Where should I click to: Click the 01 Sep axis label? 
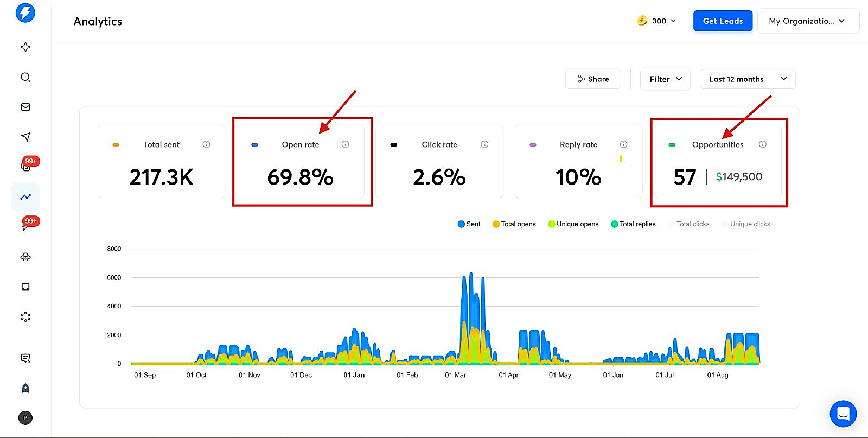click(145, 375)
